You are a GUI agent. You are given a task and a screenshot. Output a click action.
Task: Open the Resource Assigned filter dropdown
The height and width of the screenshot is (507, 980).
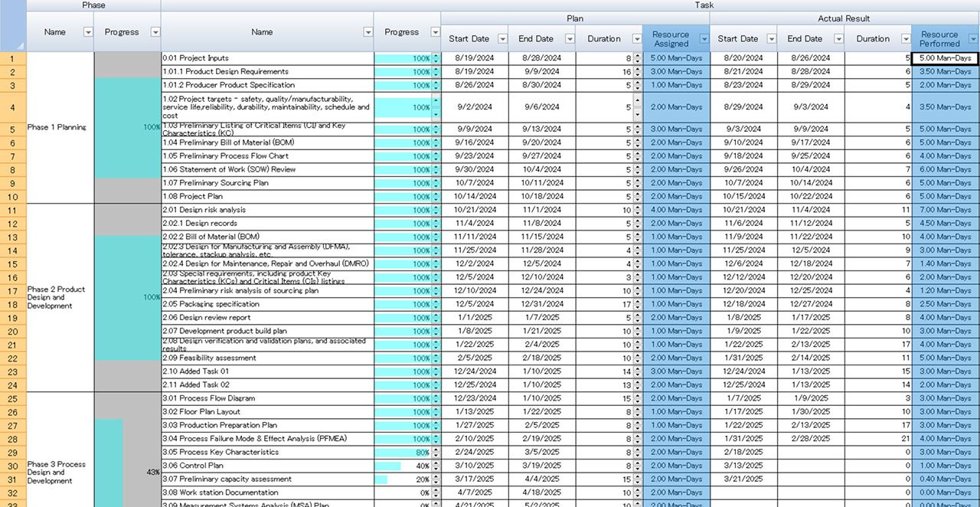click(x=704, y=39)
